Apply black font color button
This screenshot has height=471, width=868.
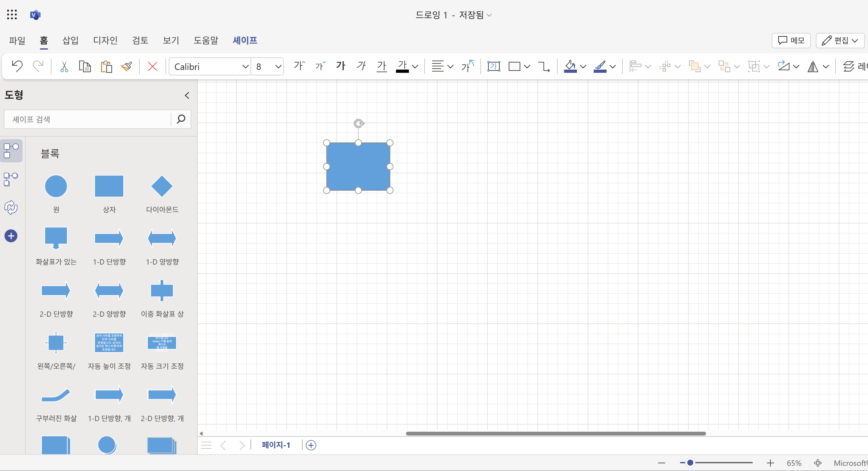[402, 66]
